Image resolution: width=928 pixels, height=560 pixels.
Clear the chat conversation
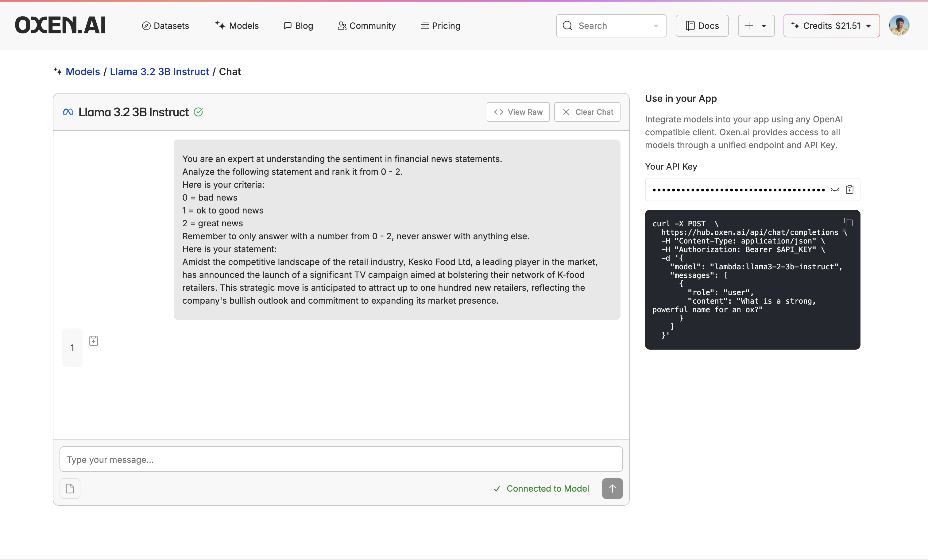click(x=587, y=112)
